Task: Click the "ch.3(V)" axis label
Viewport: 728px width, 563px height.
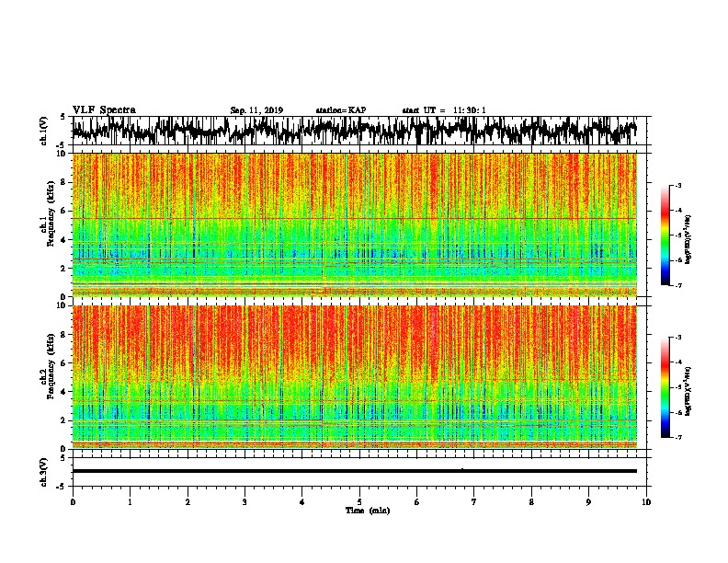Action: click(43, 472)
